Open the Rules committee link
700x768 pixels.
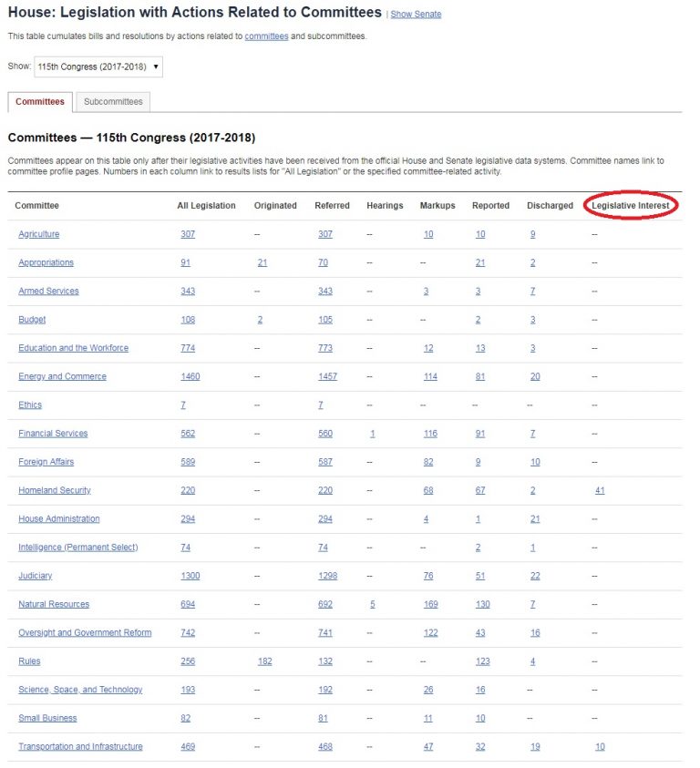pos(29,661)
